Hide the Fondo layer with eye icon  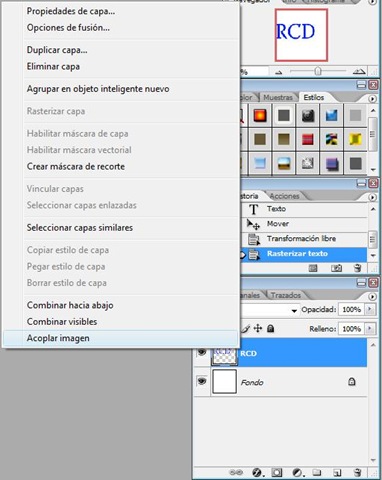[x=202, y=381]
